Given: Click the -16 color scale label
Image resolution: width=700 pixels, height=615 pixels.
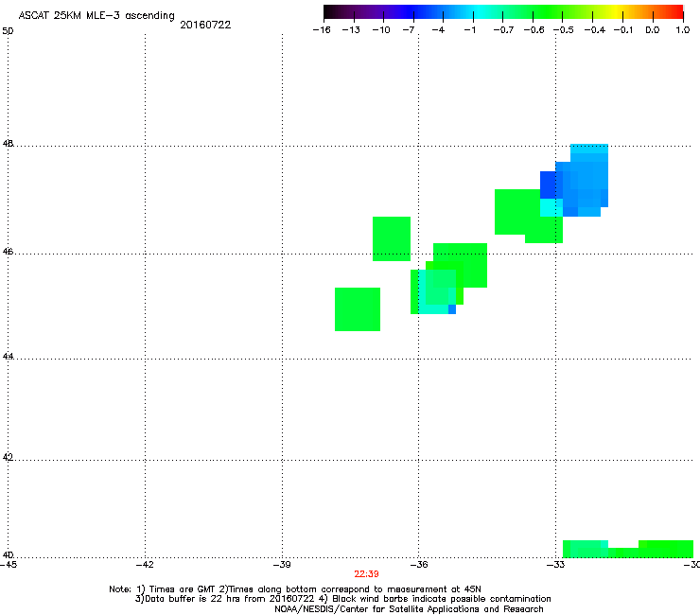Looking at the screenshot, I should tap(322, 30).
